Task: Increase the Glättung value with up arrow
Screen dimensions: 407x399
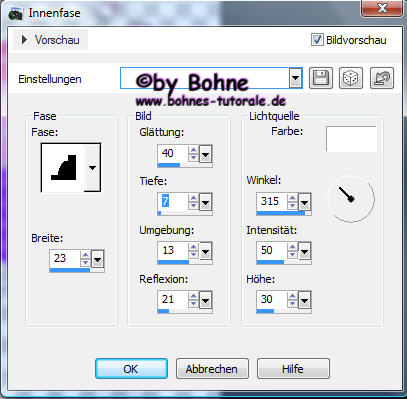Action: (193, 150)
